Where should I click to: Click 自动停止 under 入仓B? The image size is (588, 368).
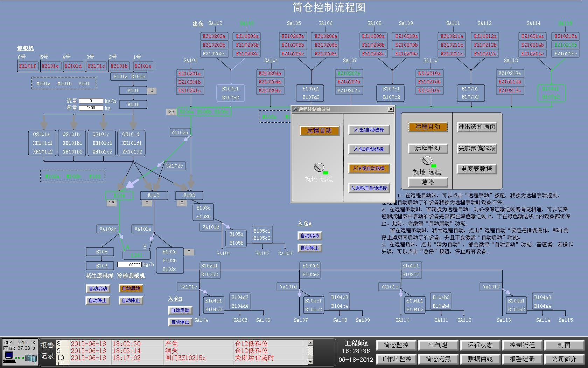180,322
